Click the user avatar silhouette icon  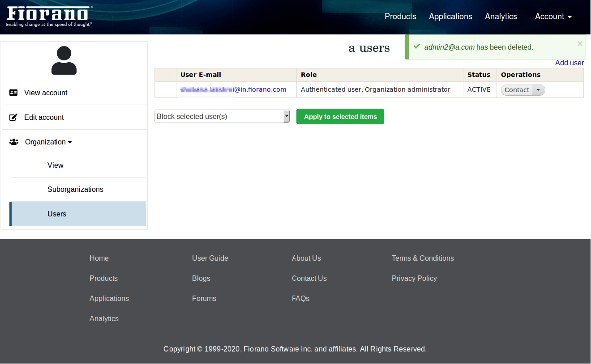click(x=64, y=60)
